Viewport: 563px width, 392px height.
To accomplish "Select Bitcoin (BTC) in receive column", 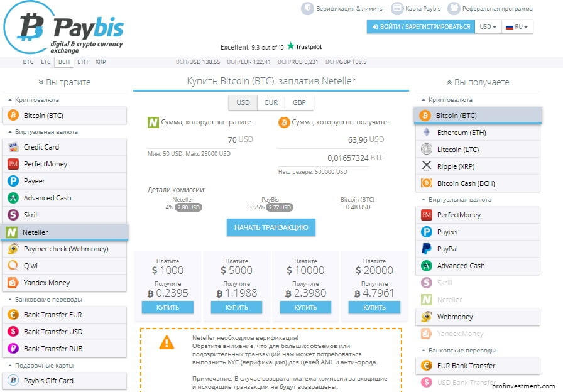I will pyautogui.click(x=478, y=116).
